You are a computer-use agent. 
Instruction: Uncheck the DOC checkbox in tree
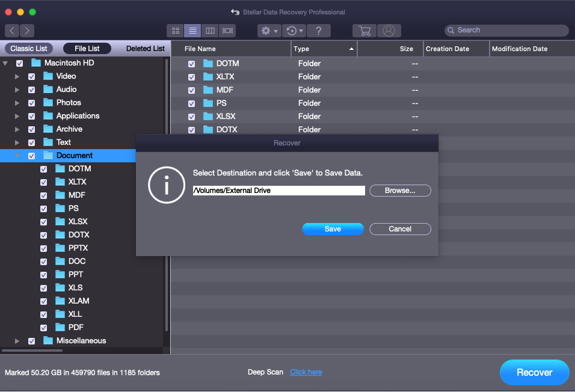[x=44, y=262]
